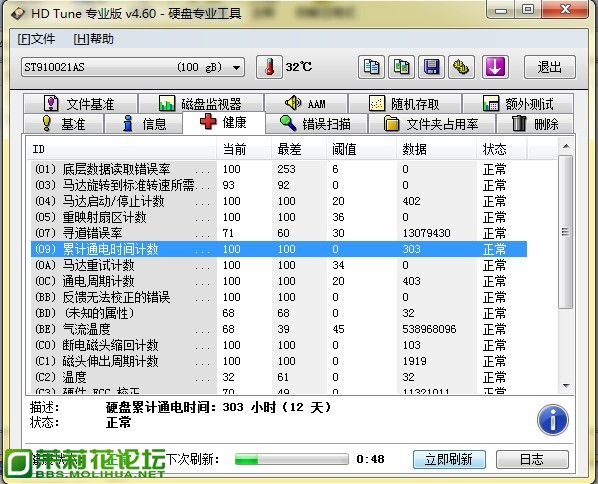Click the 0:48 refresh countdown
The image size is (598, 484).
[370, 459]
